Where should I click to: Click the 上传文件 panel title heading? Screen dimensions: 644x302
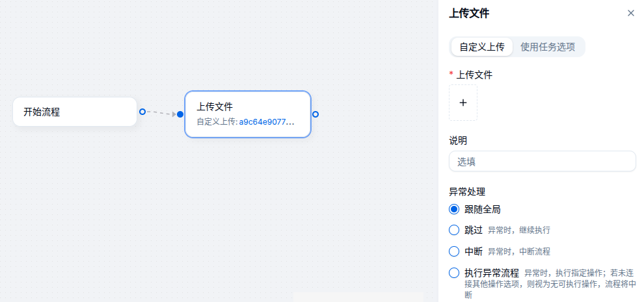click(469, 13)
